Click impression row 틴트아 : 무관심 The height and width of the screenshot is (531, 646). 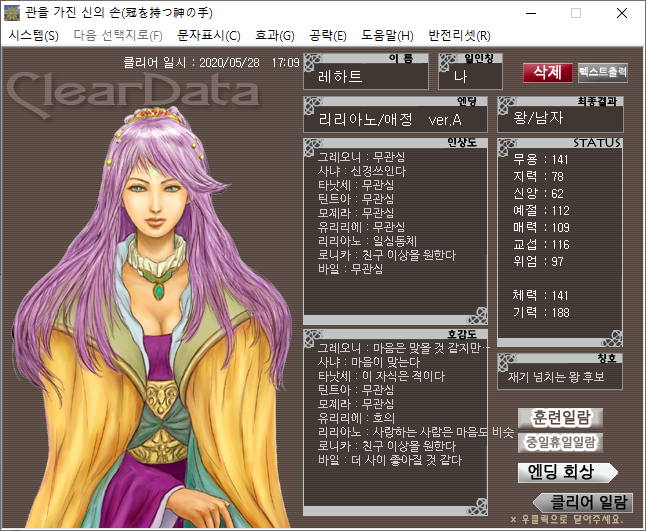(356, 199)
